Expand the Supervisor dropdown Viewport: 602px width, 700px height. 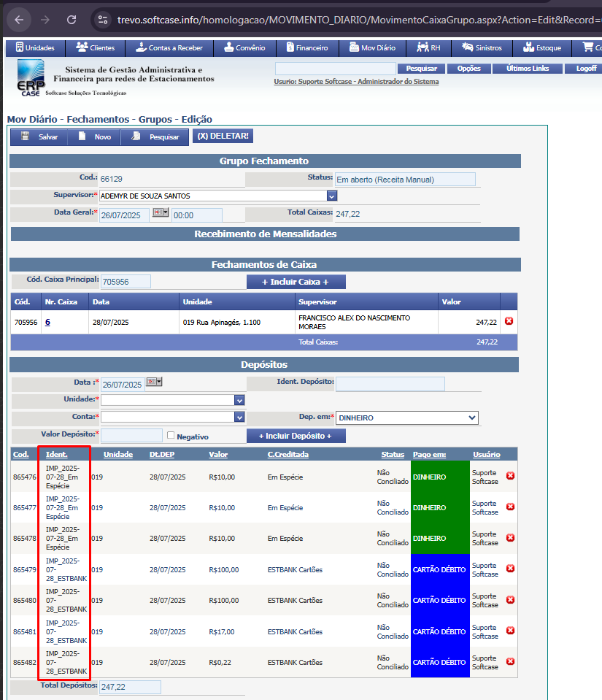[x=331, y=196]
